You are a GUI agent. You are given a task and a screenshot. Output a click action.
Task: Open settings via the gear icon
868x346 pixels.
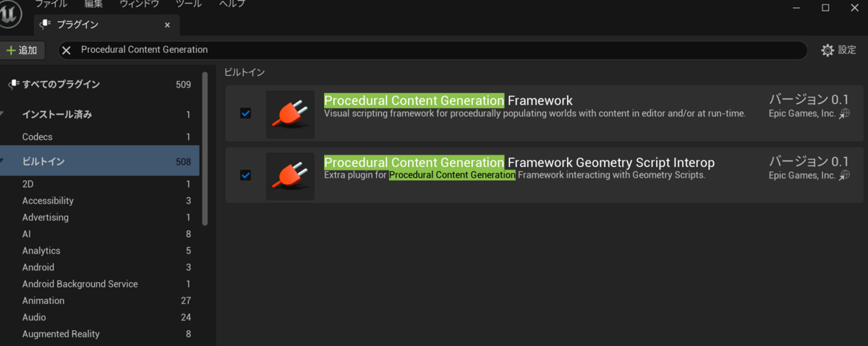[x=827, y=50]
